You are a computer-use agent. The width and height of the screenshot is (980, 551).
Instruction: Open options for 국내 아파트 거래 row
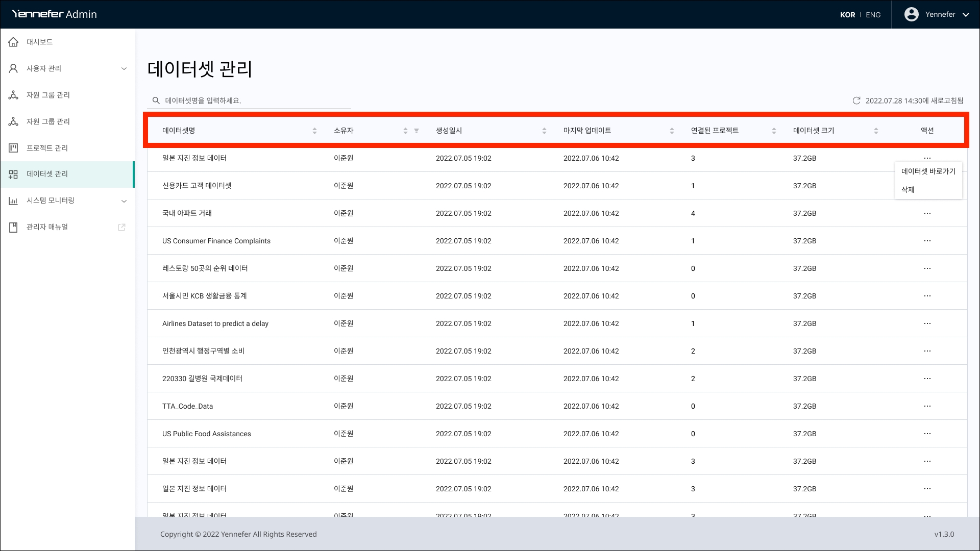click(x=927, y=213)
